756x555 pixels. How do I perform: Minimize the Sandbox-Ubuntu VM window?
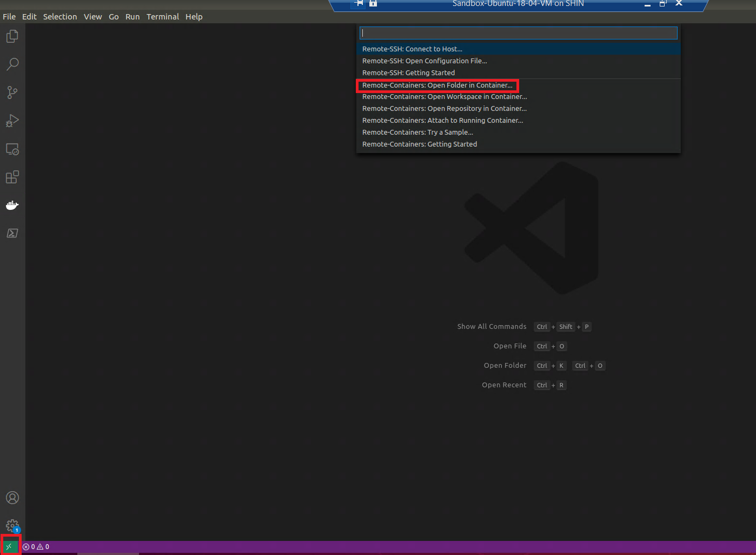647,4
